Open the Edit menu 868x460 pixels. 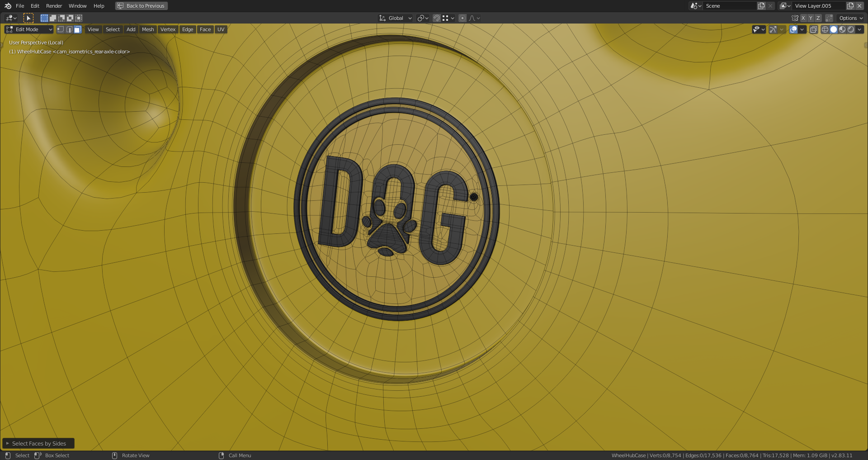coord(35,6)
